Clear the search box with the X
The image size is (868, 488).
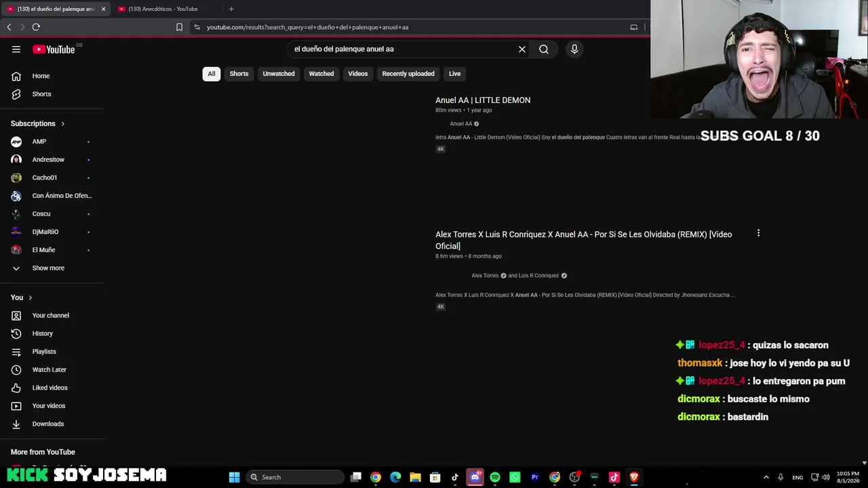pyautogui.click(x=522, y=49)
